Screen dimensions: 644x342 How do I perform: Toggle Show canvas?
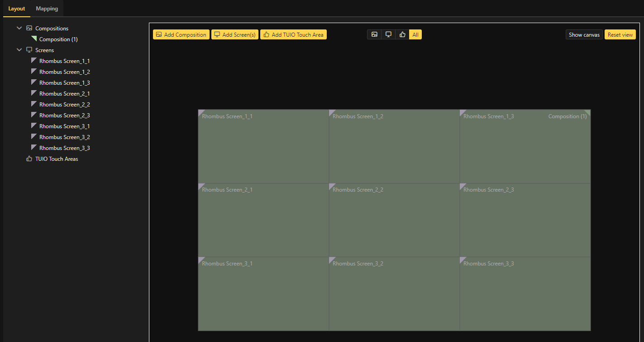pyautogui.click(x=584, y=35)
